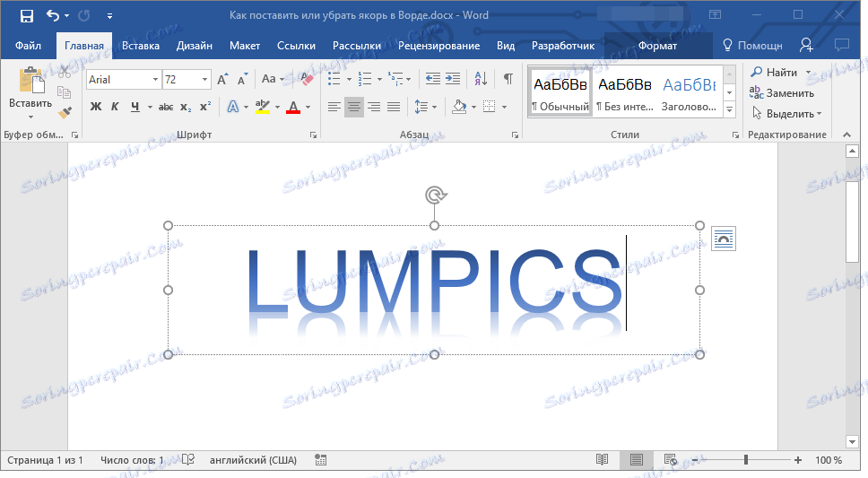Click the rotation handle above the text box

[436, 195]
